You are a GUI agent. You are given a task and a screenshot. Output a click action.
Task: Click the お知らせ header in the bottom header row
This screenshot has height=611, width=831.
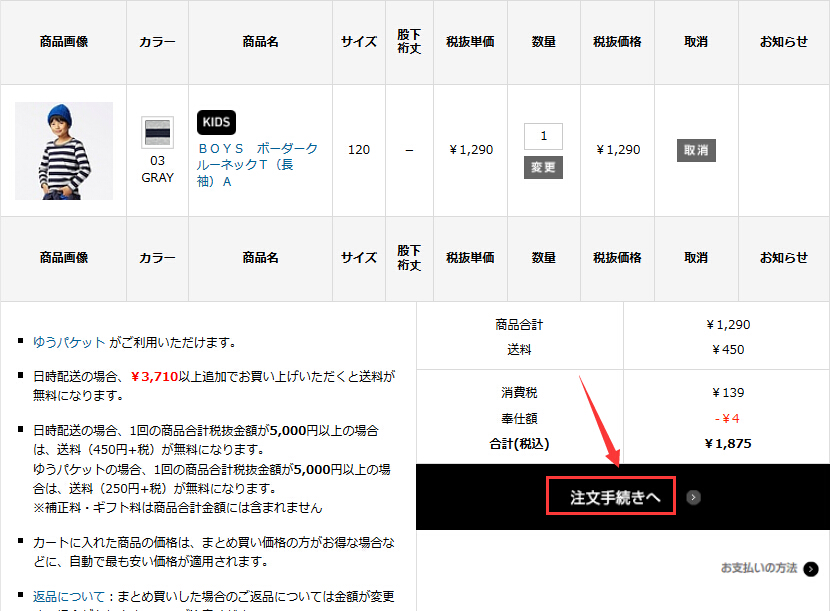pos(784,258)
